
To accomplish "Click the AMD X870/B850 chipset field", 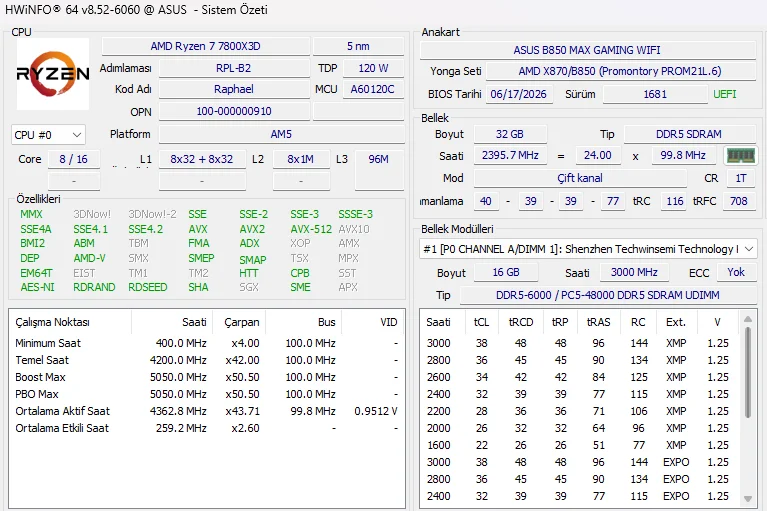I will (620, 71).
